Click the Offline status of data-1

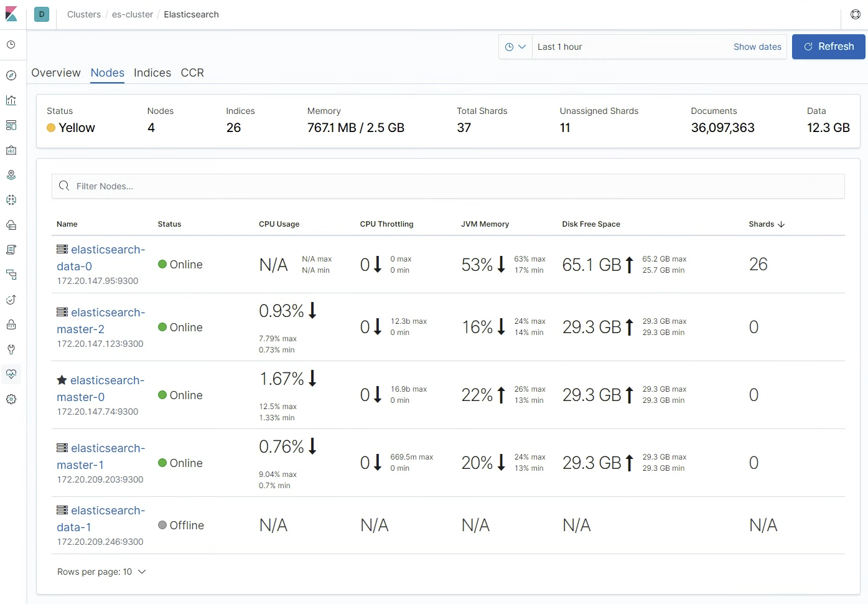(x=181, y=526)
